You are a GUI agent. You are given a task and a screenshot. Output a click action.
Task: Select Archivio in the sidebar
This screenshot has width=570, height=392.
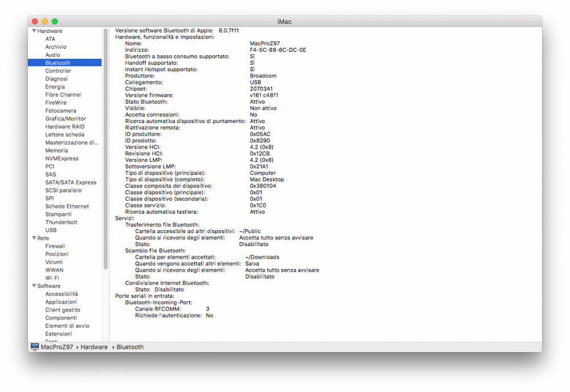coord(56,47)
